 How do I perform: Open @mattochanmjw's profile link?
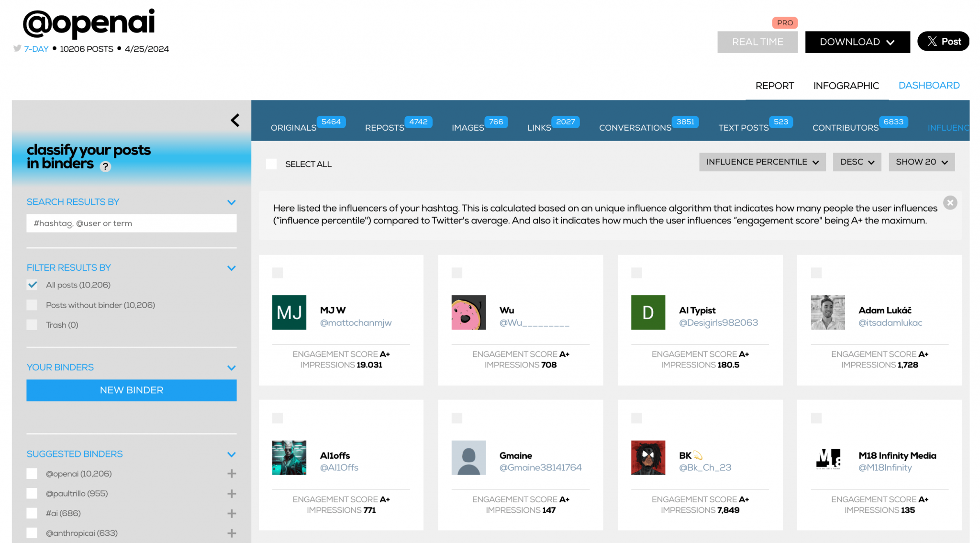[x=356, y=323]
